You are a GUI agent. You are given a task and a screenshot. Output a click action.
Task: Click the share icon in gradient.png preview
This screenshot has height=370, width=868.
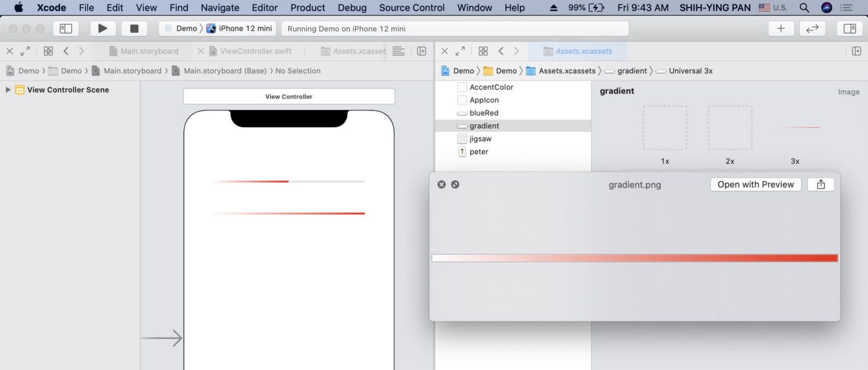pos(820,184)
